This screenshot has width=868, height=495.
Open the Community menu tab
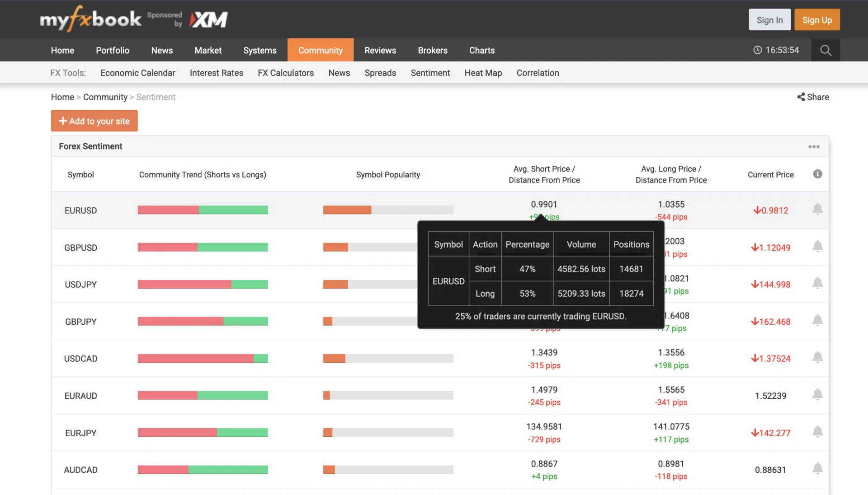coord(320,50)
